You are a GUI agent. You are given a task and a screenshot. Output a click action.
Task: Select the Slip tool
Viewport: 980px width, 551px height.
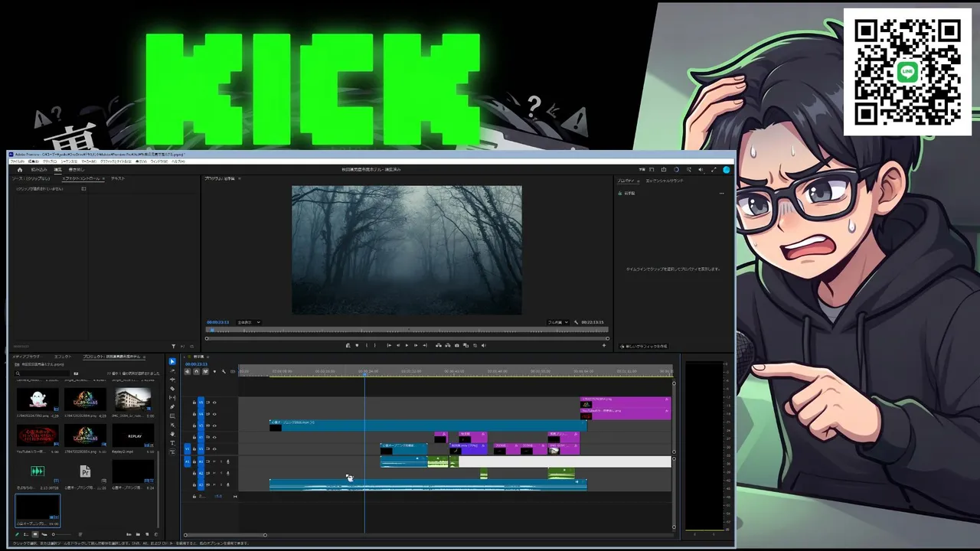(x=172, y=398)
